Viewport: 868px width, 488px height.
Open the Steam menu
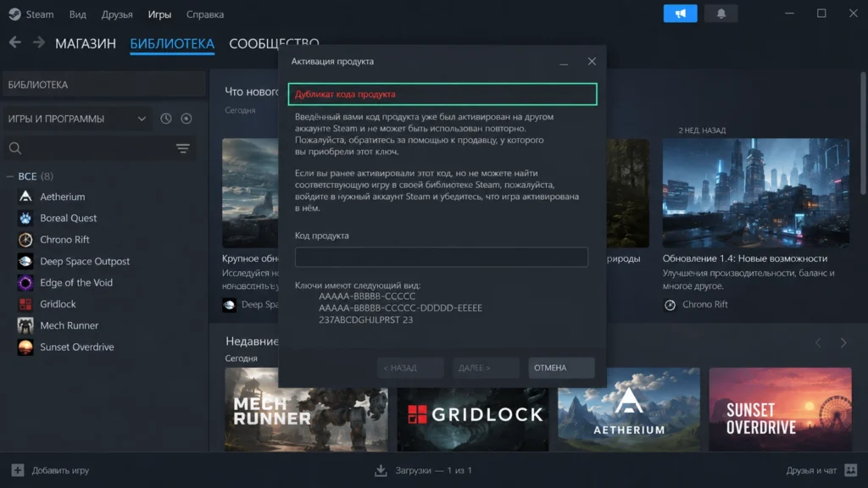(x=40, y=14)
